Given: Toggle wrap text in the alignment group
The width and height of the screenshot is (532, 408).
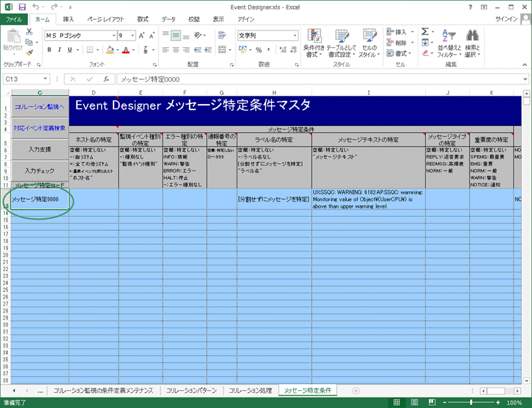Looking at the screenshot, I should [222, 35].
